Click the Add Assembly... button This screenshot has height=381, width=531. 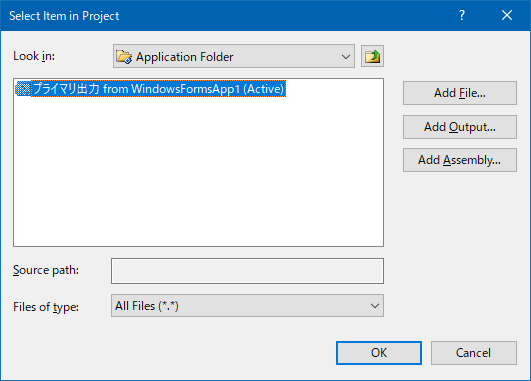point(460,160)
